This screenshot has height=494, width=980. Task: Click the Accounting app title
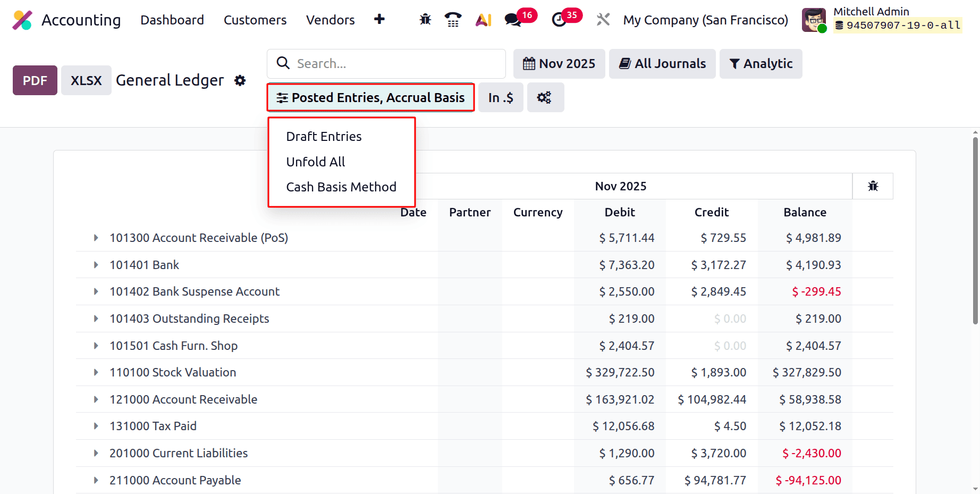pyautogui.click(x=81, y=20)
